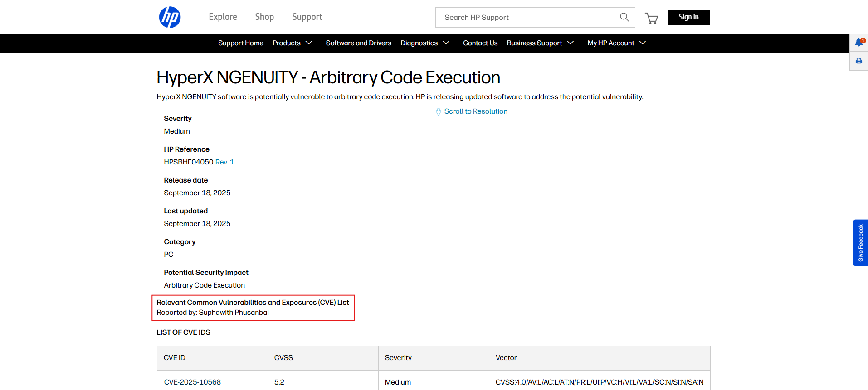Open the Explore menu
The image size is (868, 390).
(223, 17)
